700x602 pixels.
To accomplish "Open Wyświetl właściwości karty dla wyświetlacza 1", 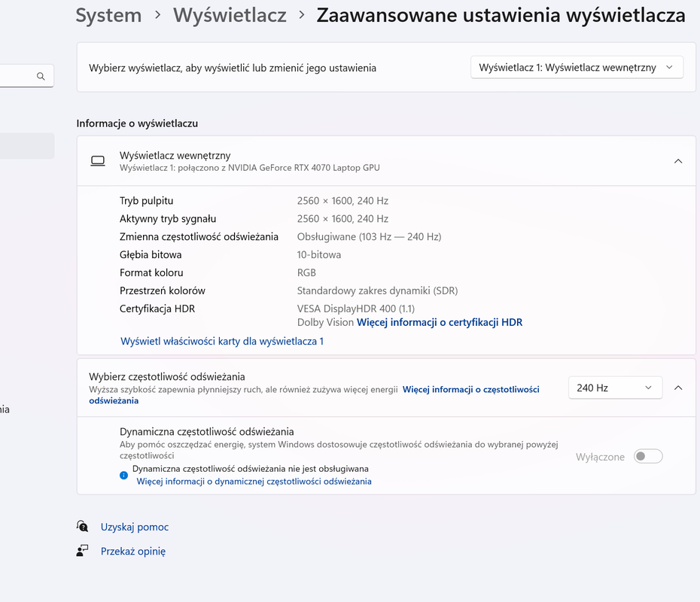I will (x=222, y=342).
